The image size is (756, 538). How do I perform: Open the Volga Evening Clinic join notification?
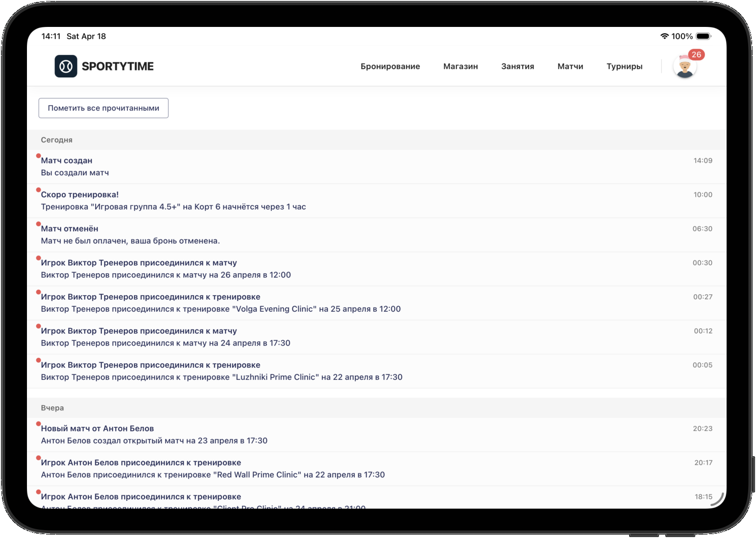(x=343, y=303)
